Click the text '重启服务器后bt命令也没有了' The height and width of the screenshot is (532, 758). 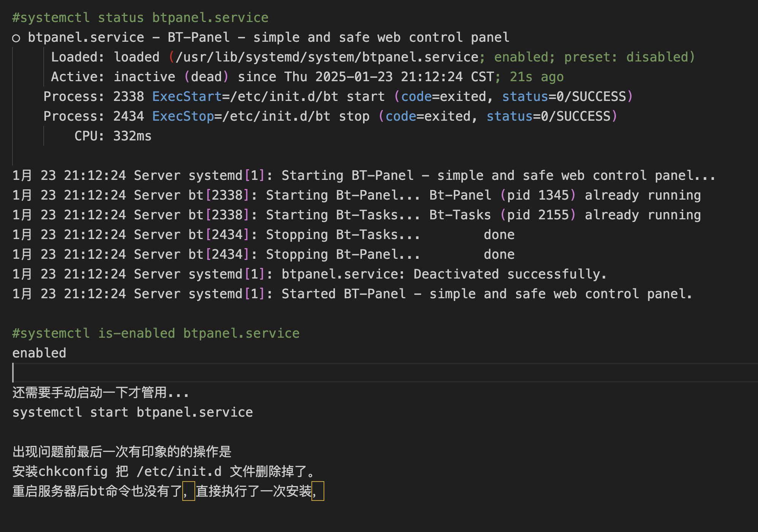click(x=98, y=491)
